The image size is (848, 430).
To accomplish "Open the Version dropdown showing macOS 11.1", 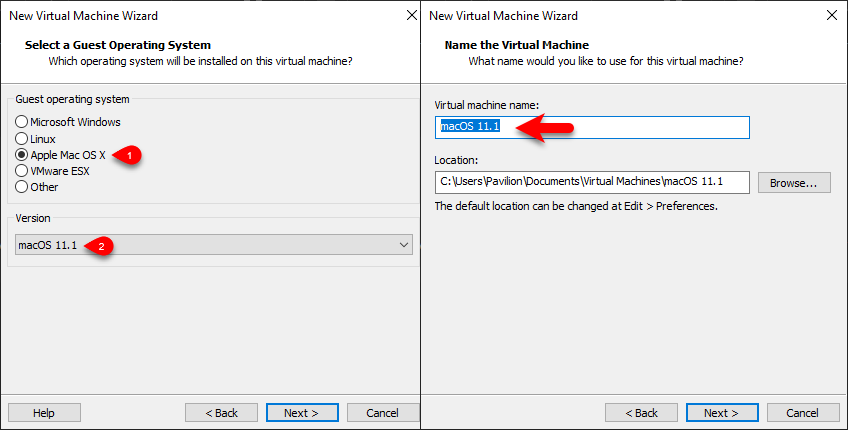I will point(214,244).
